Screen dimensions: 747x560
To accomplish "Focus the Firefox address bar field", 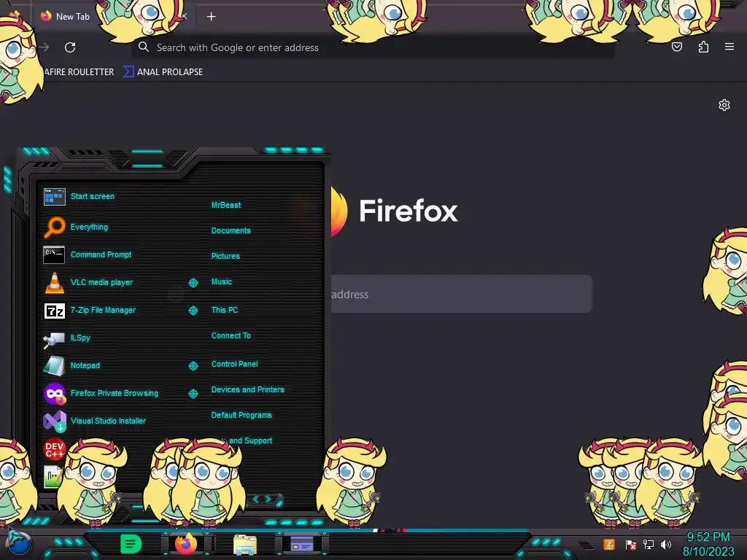I will click(373, 47).
